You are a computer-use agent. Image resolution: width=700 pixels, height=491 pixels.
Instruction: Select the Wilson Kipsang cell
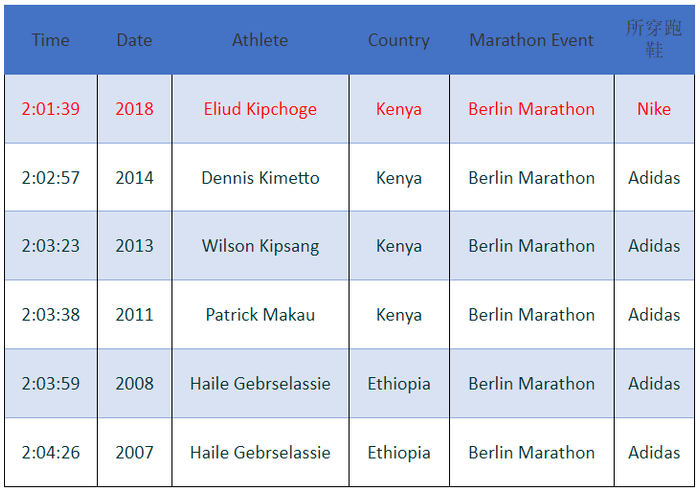[x=260, y=246]
